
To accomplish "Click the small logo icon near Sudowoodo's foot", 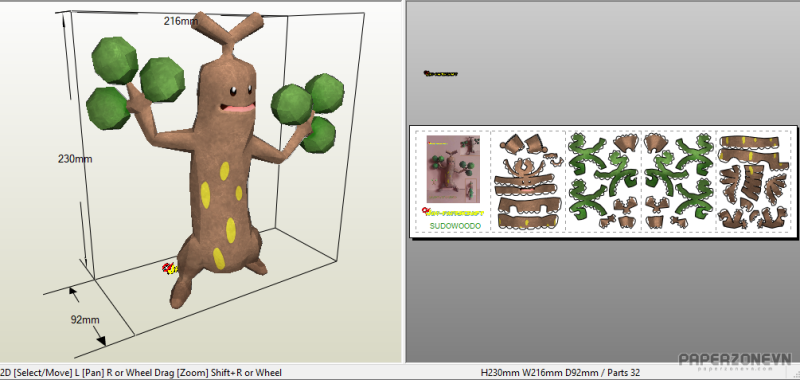I will click(169, 268).
